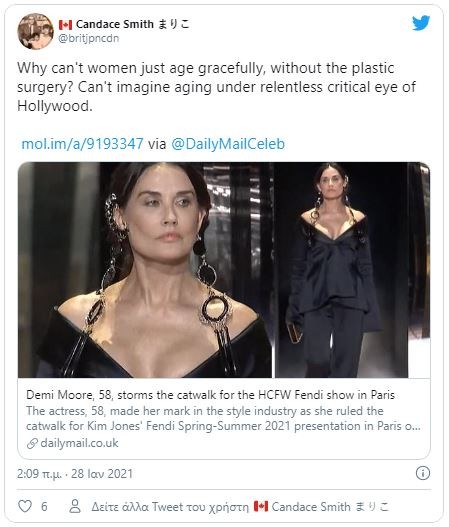Click the Canadian flag next to the author name
Image resolution: width=449 pixels, height=527 pixels.
tap(66, 25)
